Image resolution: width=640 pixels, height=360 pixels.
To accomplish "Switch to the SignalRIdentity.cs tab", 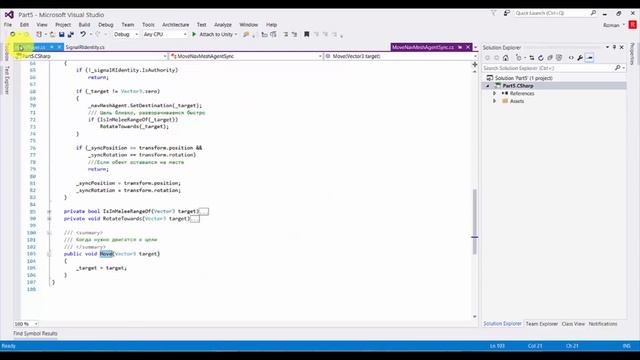I will click(85, 47).
